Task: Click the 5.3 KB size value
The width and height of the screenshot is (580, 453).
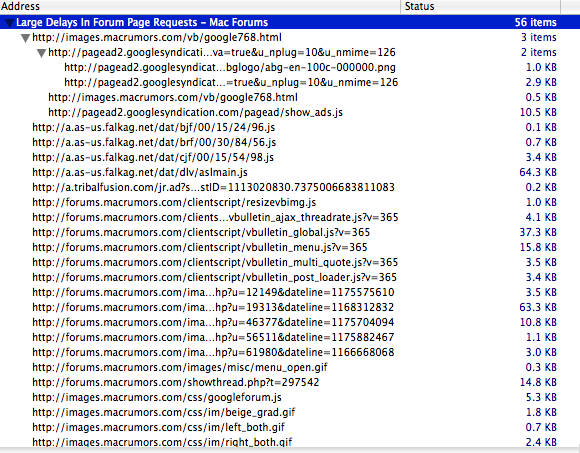Action: (x=541, y=397)
